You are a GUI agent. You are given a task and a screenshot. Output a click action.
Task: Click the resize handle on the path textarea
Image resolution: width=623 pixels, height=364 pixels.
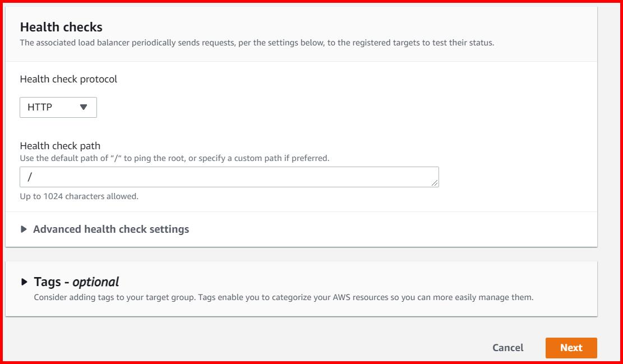(436, 182)
